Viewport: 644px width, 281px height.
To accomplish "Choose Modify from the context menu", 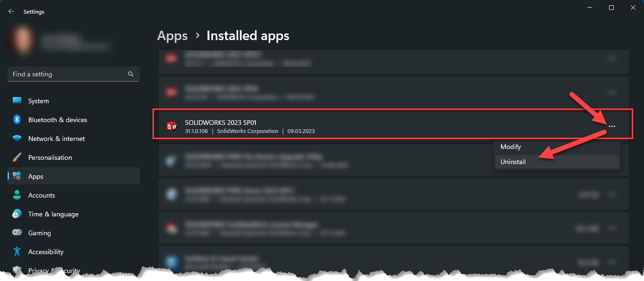I will (511, 147).
